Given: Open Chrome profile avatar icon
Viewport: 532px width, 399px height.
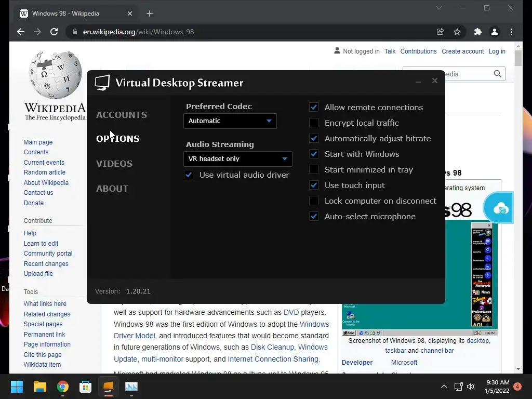Looking at the screenshot, I should pyautogui.click(x=495, y=32).
